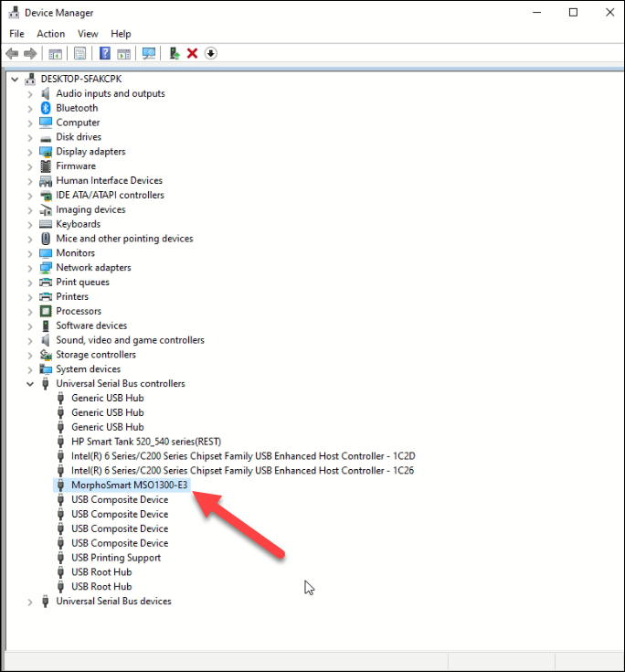Click the Device Manager title bar icon
Viewport: 625px width, 672px height.
(14, 13)
